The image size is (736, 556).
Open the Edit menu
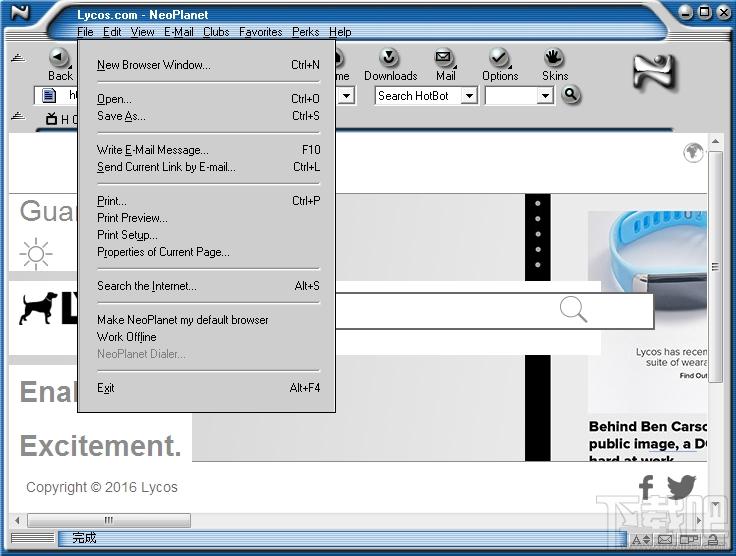pos(112,32)
